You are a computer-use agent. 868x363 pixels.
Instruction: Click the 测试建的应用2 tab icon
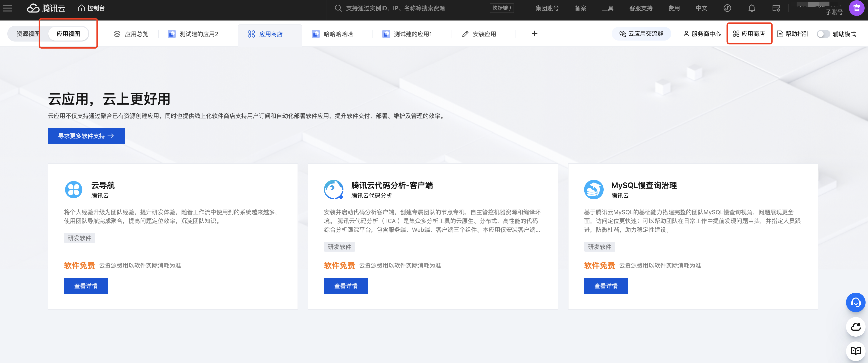[172, 34]
